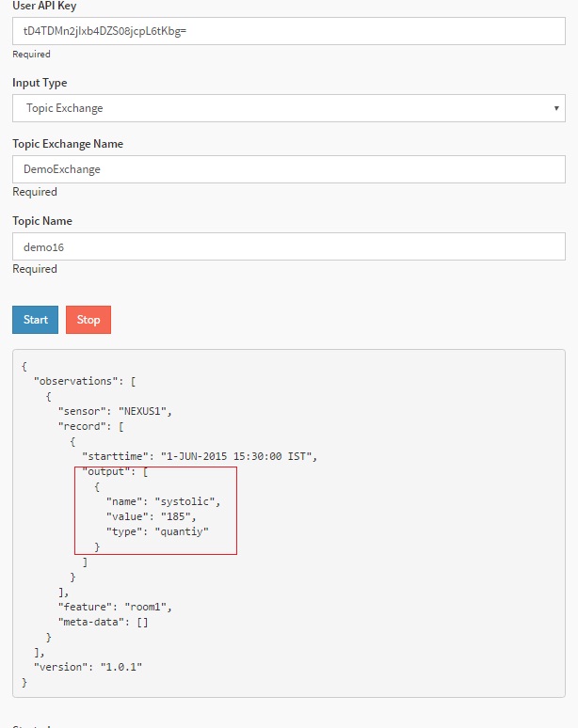This screenshot has width=578, height=728.
Task: Click the "name": "systolic" line
Action: (x=163, y=502)
